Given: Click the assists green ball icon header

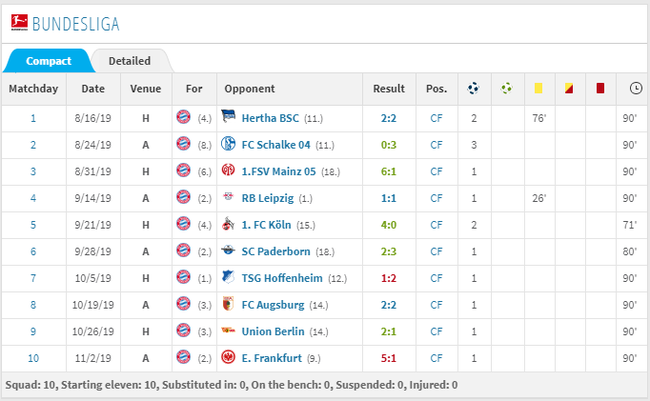Looking at the screenshot, I should click(x=506, y=88).
